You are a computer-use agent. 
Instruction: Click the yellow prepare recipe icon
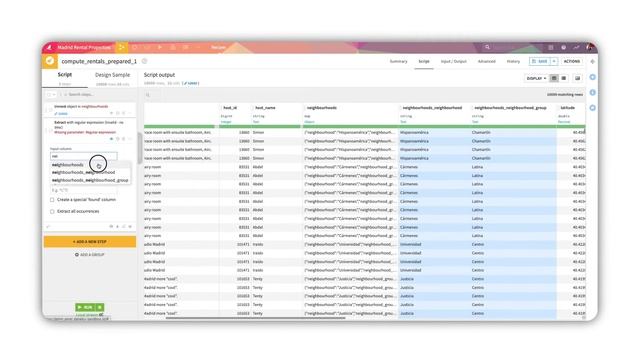pyautogui.click(x=50, y=61)
